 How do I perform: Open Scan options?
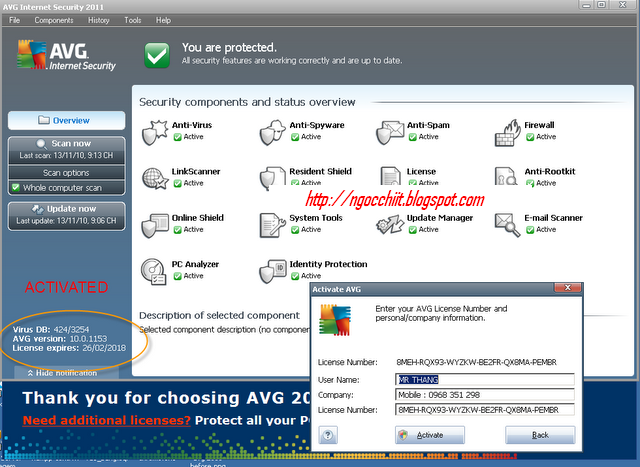pyautogui.click(x=67, y=173)
